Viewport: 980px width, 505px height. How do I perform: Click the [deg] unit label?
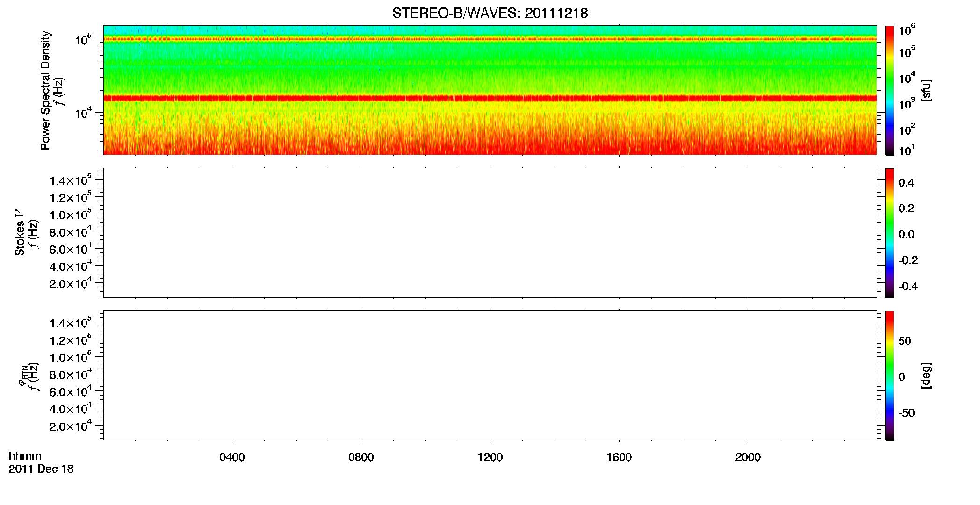[x=926, y=375]
